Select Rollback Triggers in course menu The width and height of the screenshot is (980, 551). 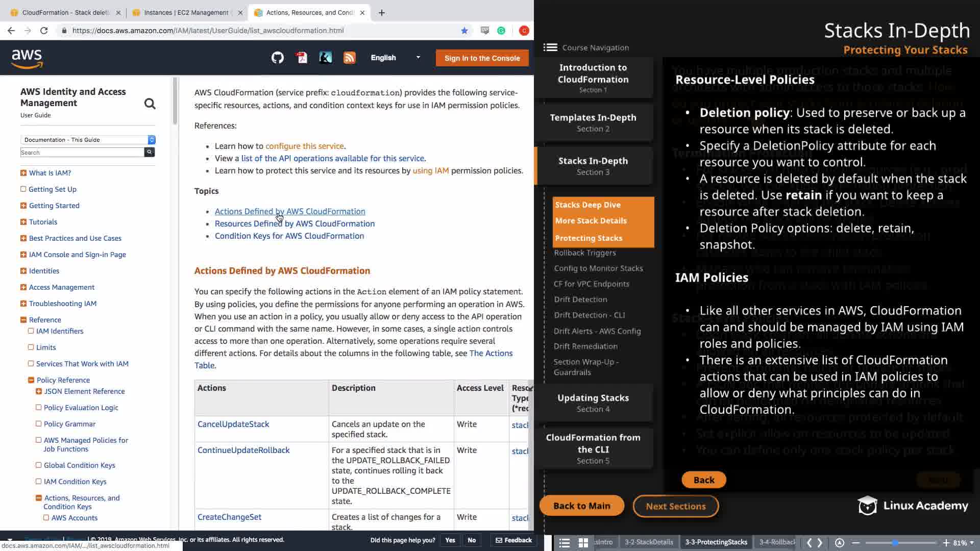click(x=585, y=253)
